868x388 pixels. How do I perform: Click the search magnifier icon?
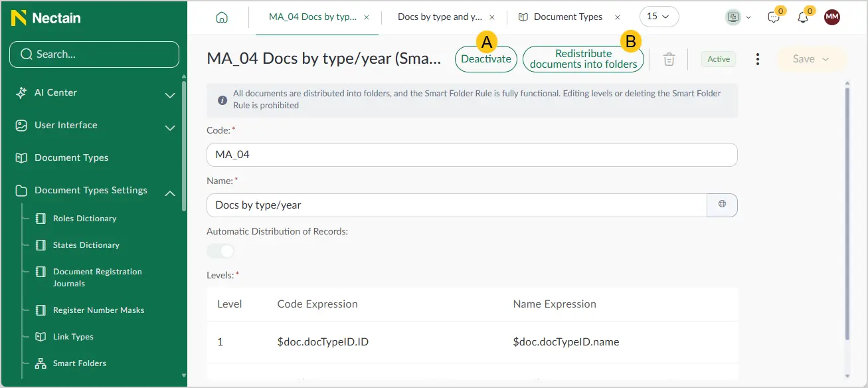27,54
